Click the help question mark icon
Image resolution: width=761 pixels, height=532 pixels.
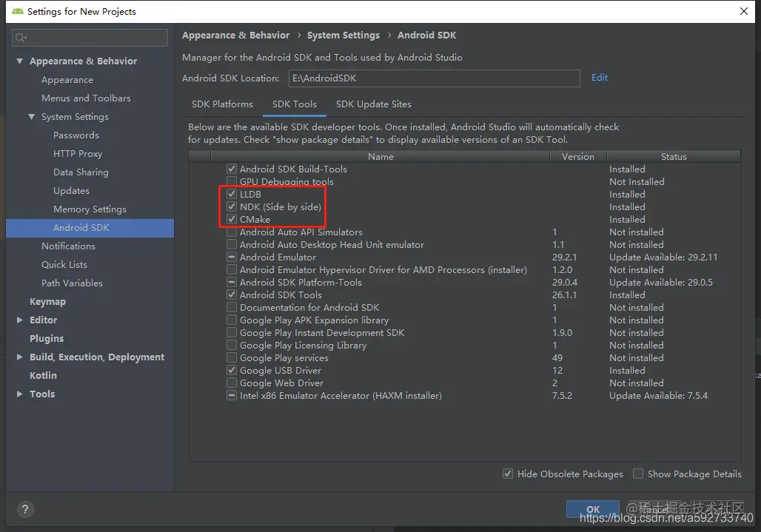(25, 509)
